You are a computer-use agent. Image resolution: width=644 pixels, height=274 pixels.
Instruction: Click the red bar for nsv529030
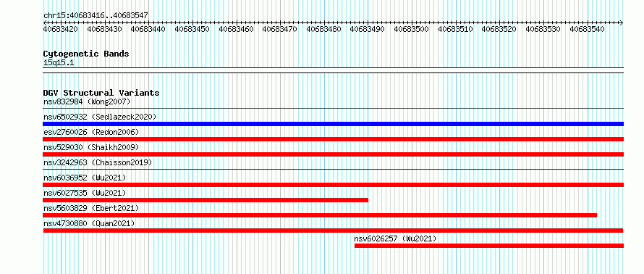coord(333,154)
